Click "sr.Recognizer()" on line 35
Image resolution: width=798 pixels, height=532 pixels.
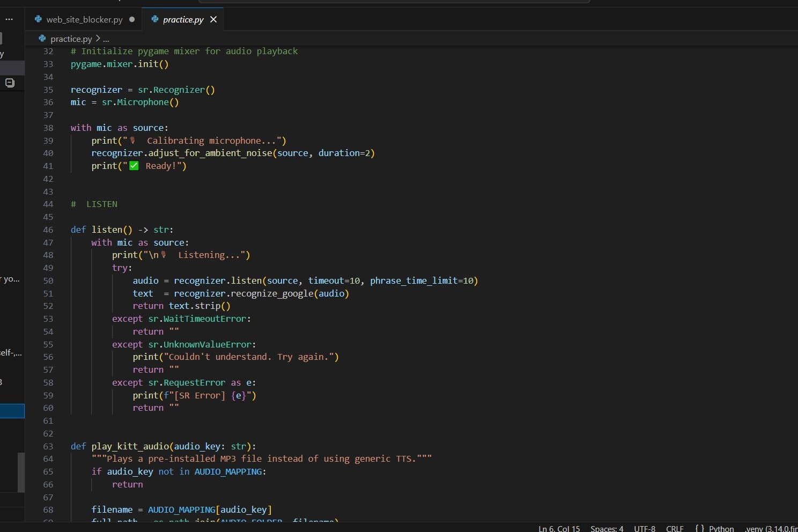[176, 90]
